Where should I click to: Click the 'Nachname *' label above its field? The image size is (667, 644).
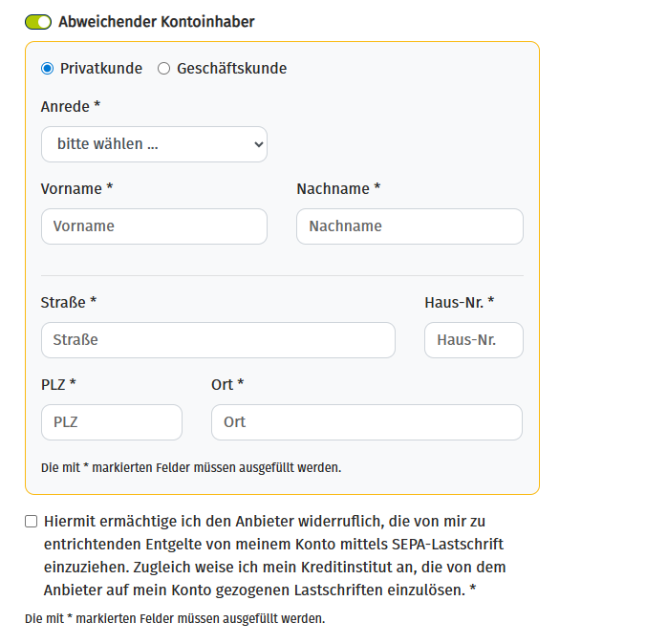click(338, 189)
